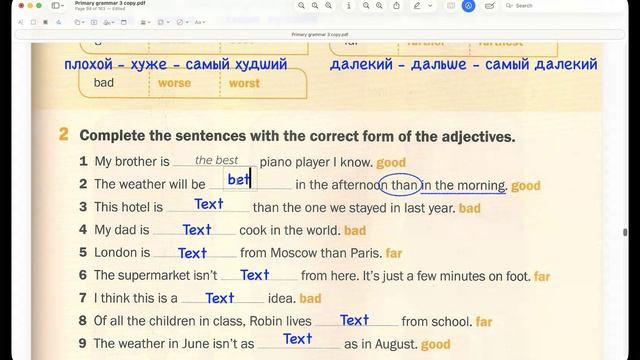
Task: Select the Text annotation in sentence 7
Action: coord(219,298)
